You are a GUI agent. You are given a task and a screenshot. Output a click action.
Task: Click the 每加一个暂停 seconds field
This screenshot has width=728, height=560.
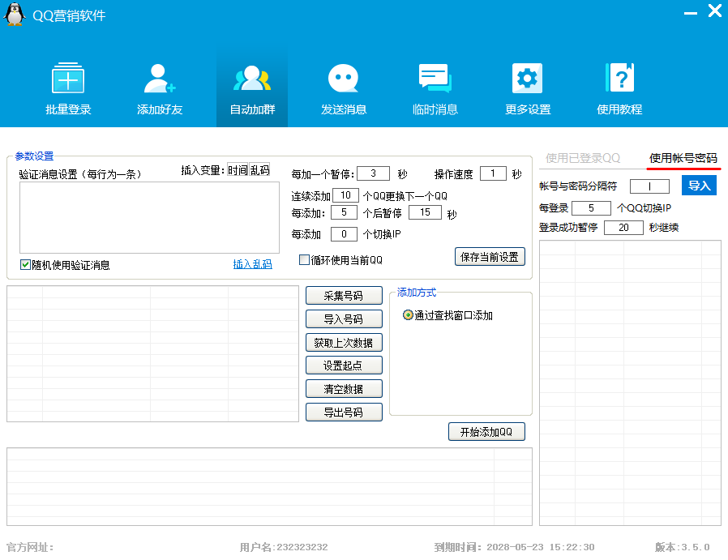(373, 173)
